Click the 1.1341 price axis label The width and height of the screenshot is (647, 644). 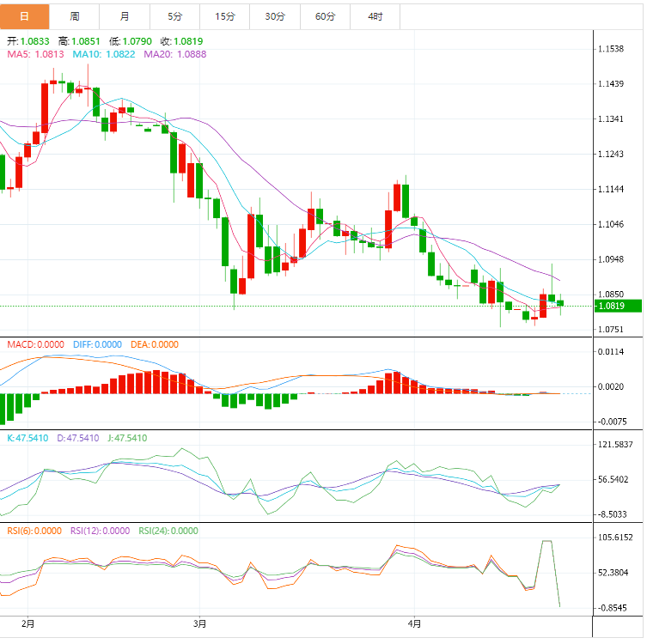tap(611, 119)
